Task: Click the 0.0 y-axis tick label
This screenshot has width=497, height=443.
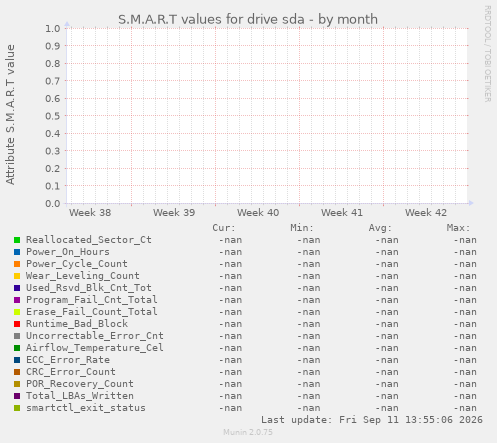Action: click(53, 203)
